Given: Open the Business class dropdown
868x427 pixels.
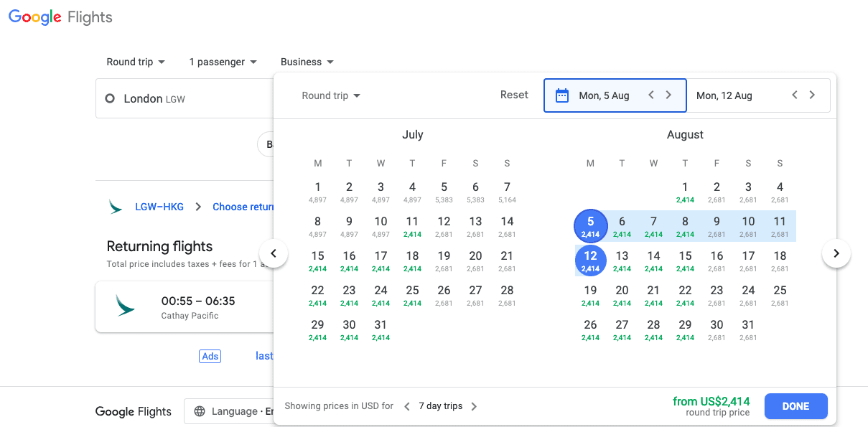Looking at the screenshot, I should point(307,62).
